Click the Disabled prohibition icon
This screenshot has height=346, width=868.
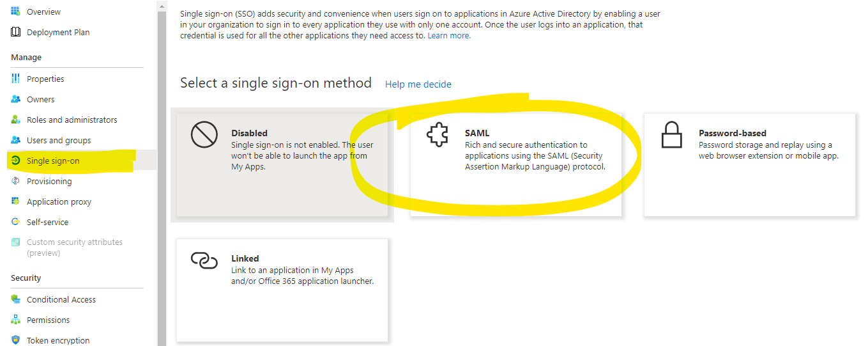point(204,135)
